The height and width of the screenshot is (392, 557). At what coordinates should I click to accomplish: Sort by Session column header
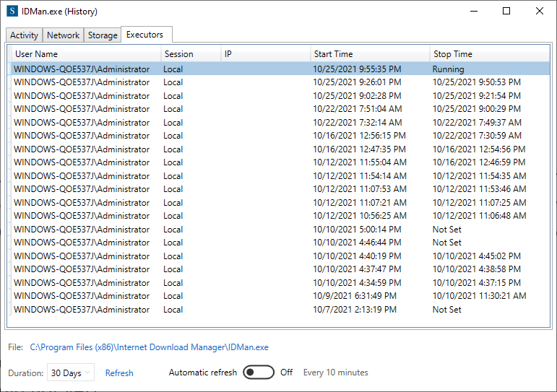[x=191, y=54]
